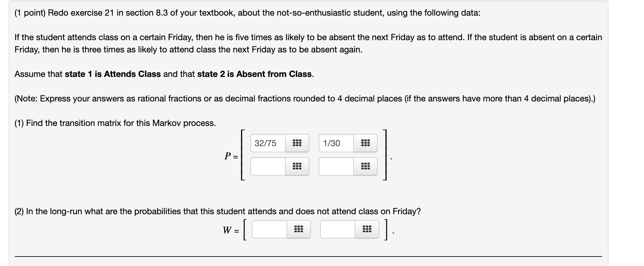Click the empty bottom-left transition matrix input

[267, 166]
